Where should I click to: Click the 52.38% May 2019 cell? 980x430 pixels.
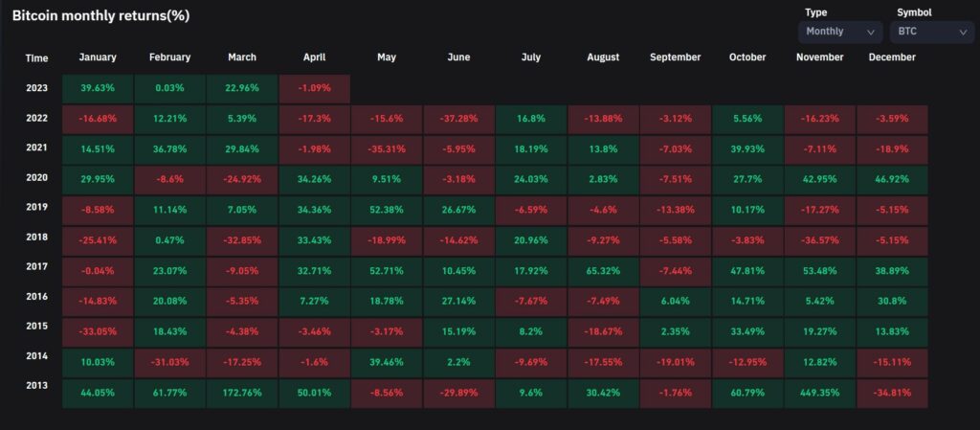tap(387, 210)
